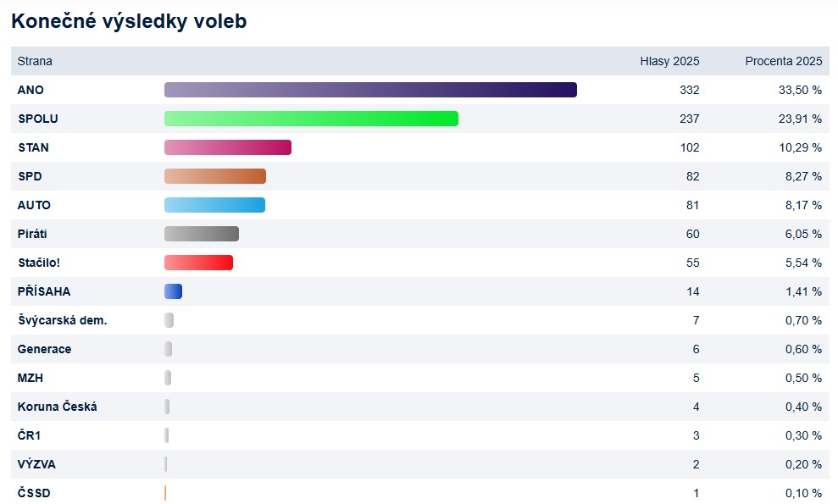The image size is (838, 504).
Task: Click the "Hlasy 2025" column header
Action: (669, 61)
